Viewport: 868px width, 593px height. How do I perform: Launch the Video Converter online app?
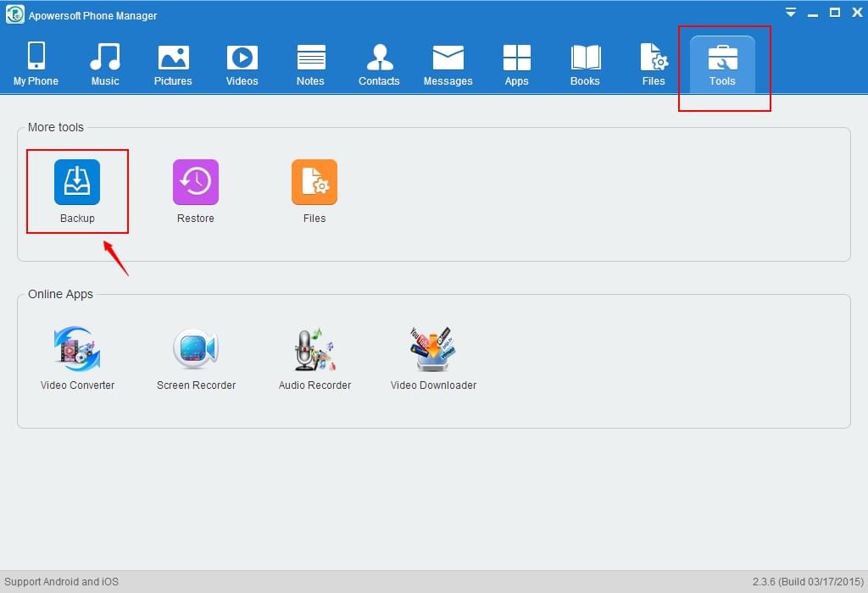coord(77,350)
